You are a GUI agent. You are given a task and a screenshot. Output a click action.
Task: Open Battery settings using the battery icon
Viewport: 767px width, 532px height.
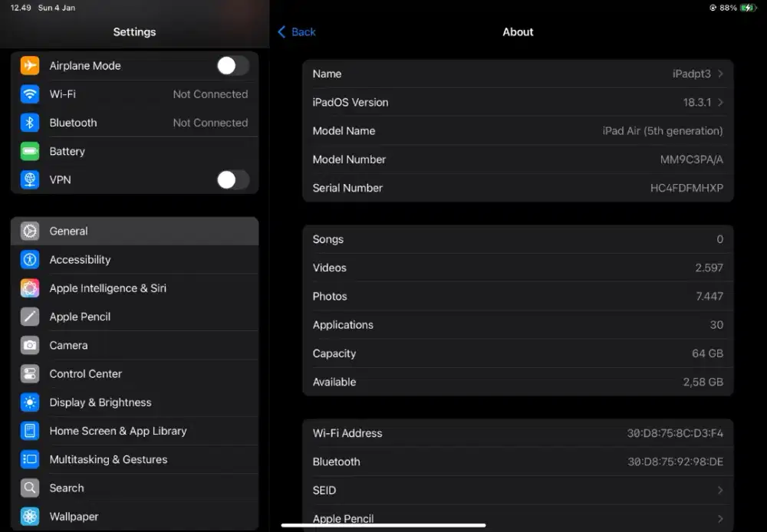click(29, 151)
